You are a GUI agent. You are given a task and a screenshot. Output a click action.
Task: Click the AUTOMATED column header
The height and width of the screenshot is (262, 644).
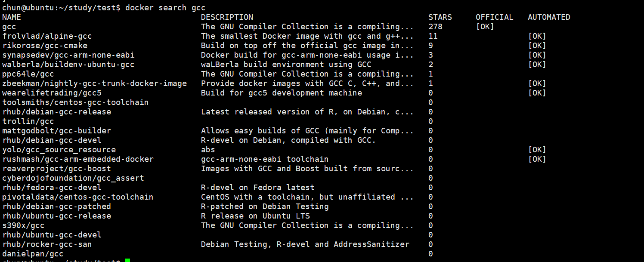coord(549,17)
